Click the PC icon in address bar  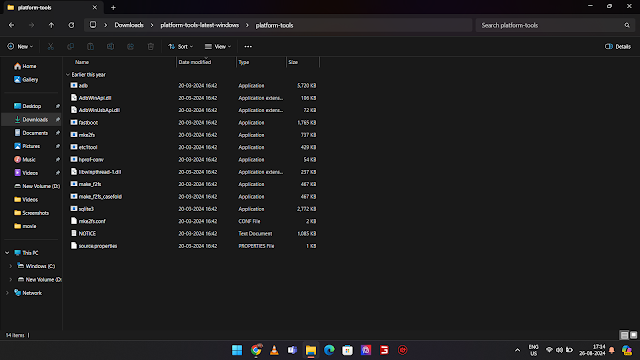click(x=93, y=25)
